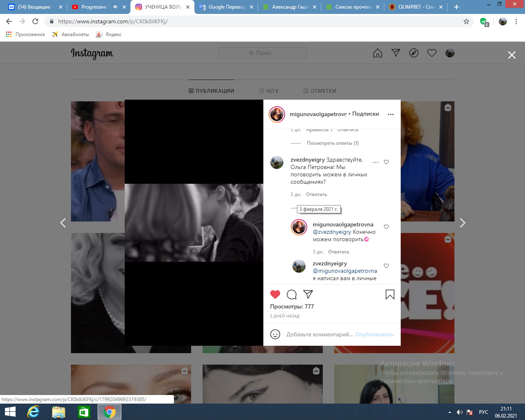This screenshot has width=525, height=420.
Task: Switch to IGTV tab
Action: 269,91
